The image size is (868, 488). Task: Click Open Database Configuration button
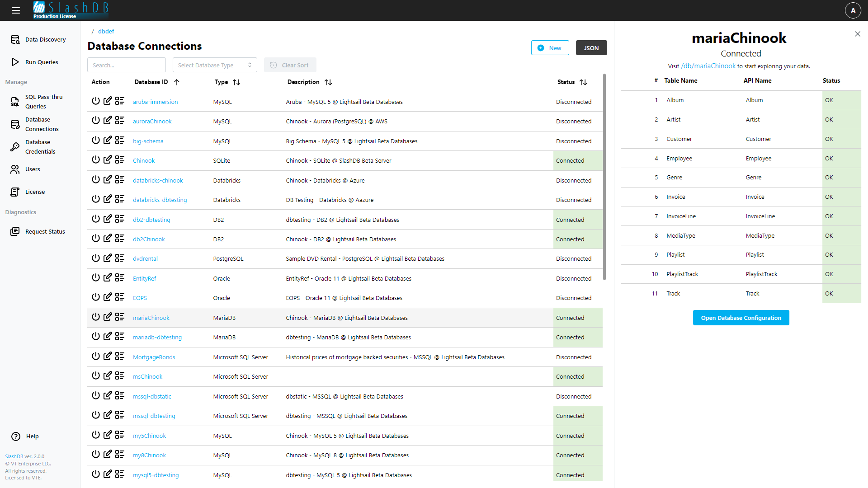(741, 318)
